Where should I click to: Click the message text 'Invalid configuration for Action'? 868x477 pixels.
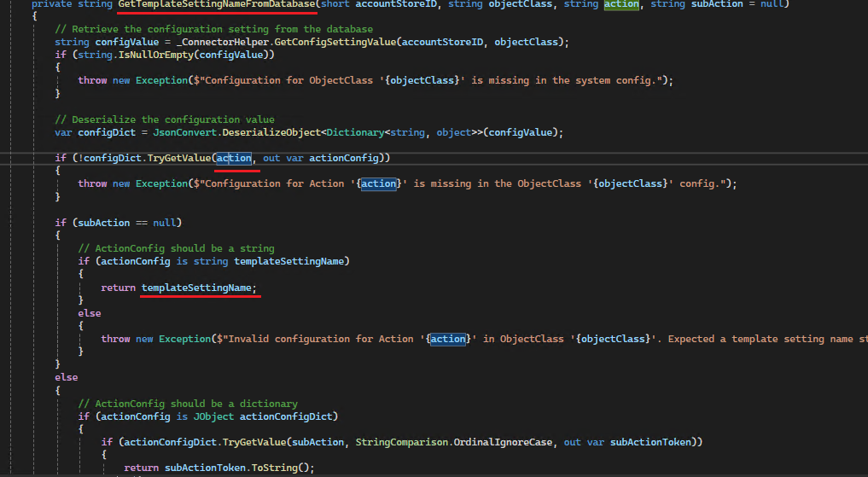coord(321,339)
